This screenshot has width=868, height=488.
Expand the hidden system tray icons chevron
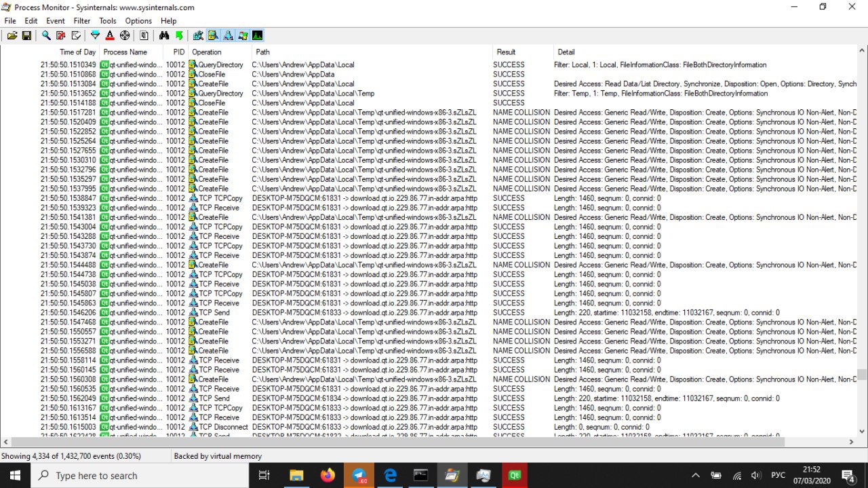[x=695, y=475]
